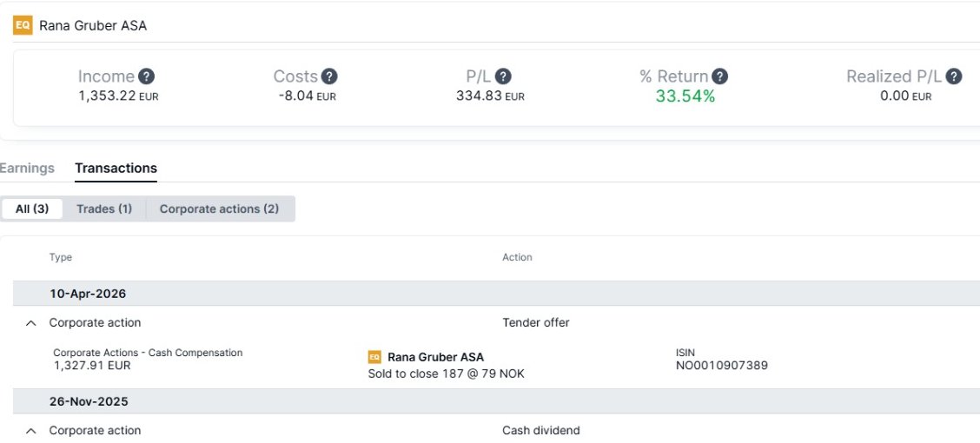Click the help icon next to Income
980x443 pixels.
pos(146,76)
